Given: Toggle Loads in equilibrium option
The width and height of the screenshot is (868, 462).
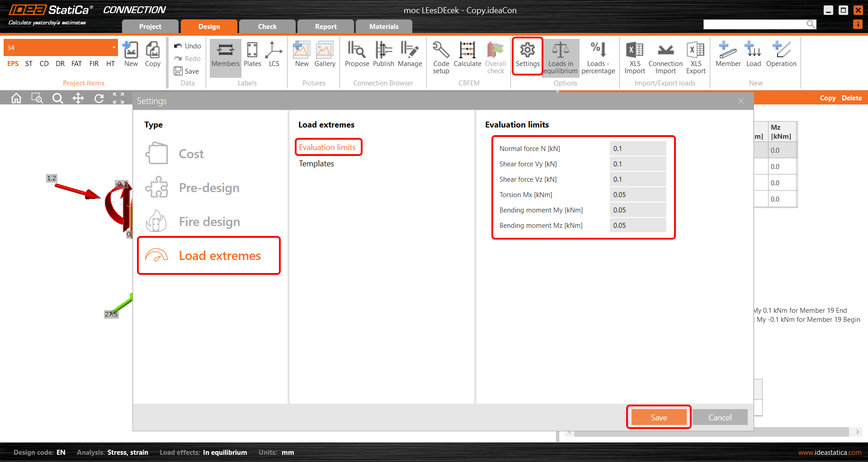Looking at the screenshot, I should coord(561,57).
